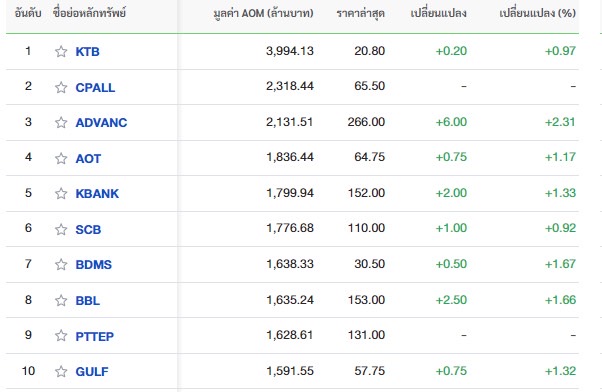Sort by ราคาล่าสุด column header

pyautogui.click(x=361, y=13)
